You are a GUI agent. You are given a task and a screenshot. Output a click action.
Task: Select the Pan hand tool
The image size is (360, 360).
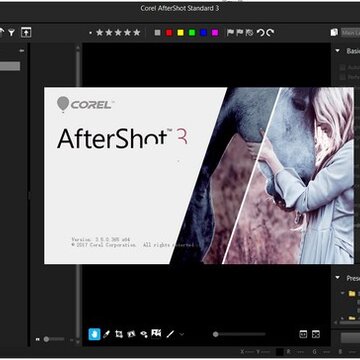click(x=94, y=334)
